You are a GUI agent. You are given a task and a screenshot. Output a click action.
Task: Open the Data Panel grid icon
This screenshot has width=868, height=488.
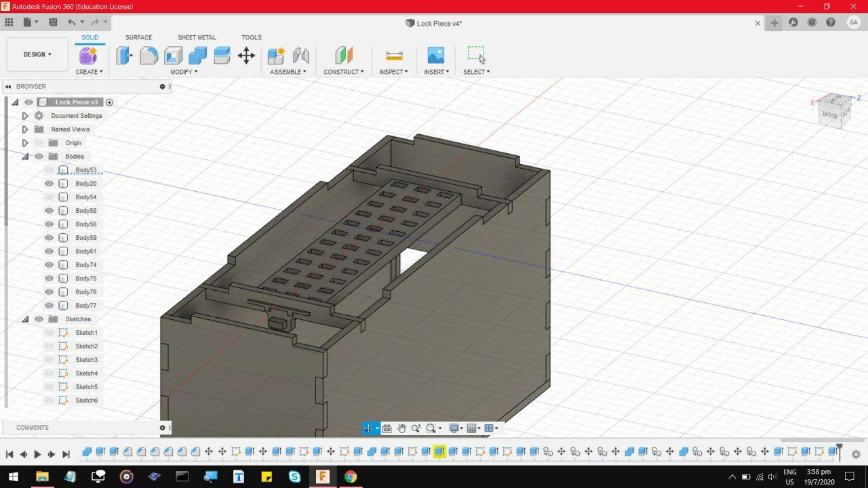(9, 22)
